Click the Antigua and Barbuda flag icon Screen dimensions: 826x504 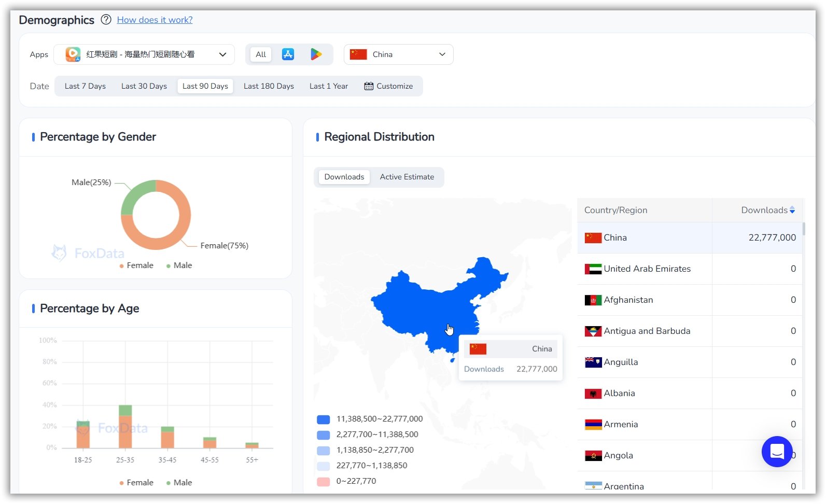tap(593, 331)
